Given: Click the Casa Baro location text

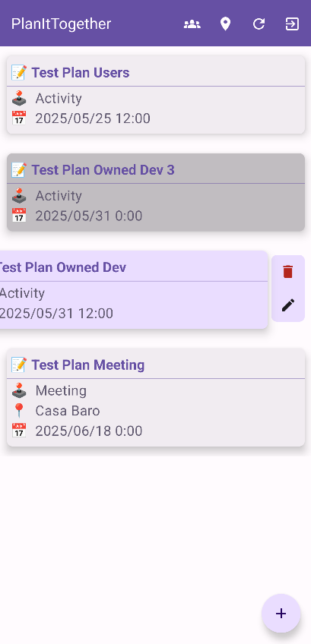Looking at the screenshot, I should pyautogui.click(x=68, y=411).
